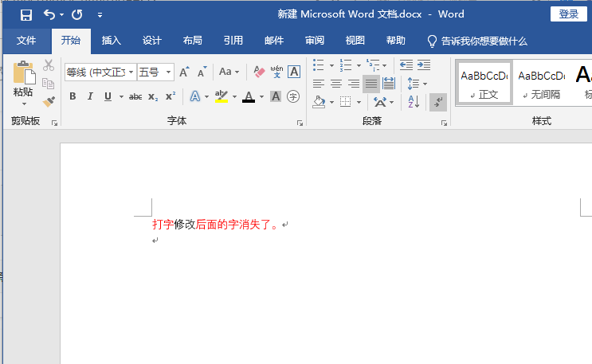The image size is (592, 364).
Task: Apply bullet list formatting
Action: (x=319, y=65)
